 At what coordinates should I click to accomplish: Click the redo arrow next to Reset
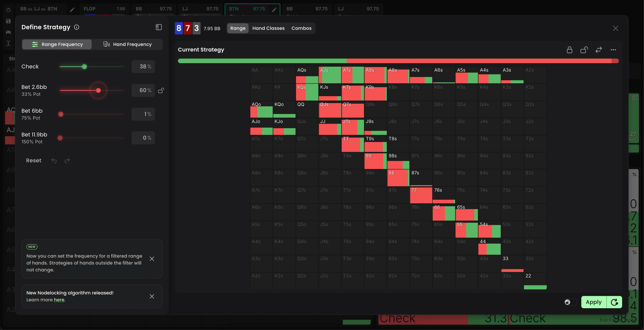point(67,161)
